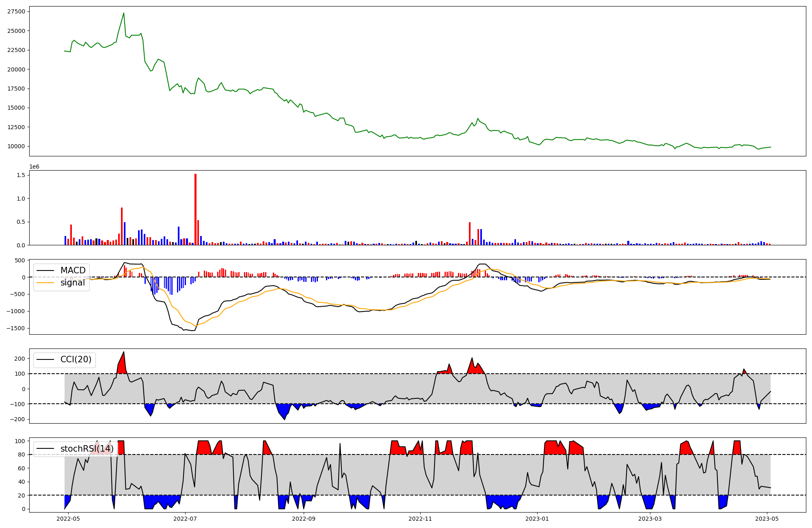Click the 200 CCI axis tick label
812x528 pixels.
[x=20, y=358]
